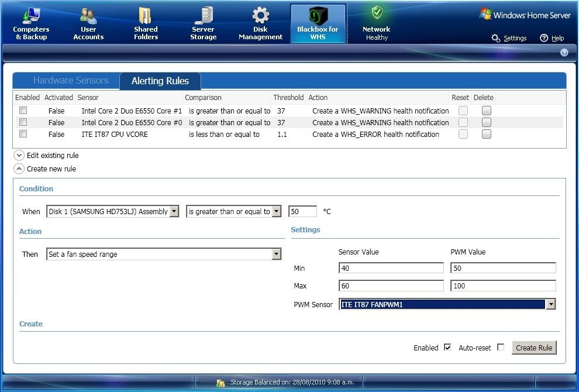Image resolution: width=579 pixels, height=392 pixels.
Task: Select the ITE IT87 CPU VCORE sensor cell
Action: pos(115,135)
